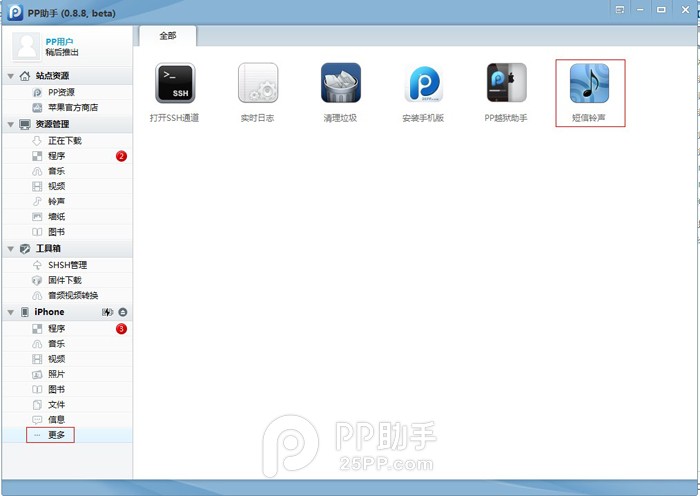Select 音乐 under 资源管理
The height and width of the screenshot is (496, 700).
pyautogui.click(x=67, y=171)
